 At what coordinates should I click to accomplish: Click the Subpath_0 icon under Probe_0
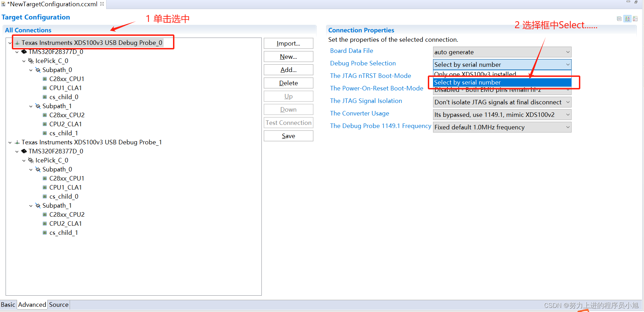(x=38, y=70)
